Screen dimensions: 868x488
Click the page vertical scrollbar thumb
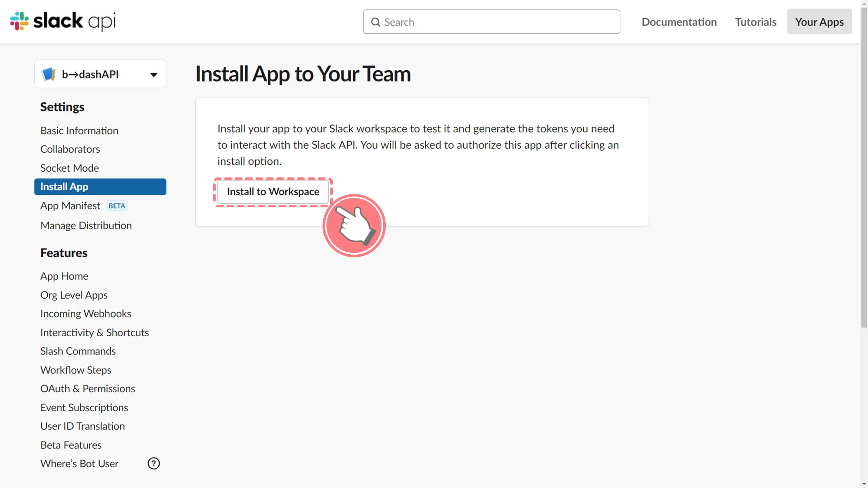click(864, 167)
